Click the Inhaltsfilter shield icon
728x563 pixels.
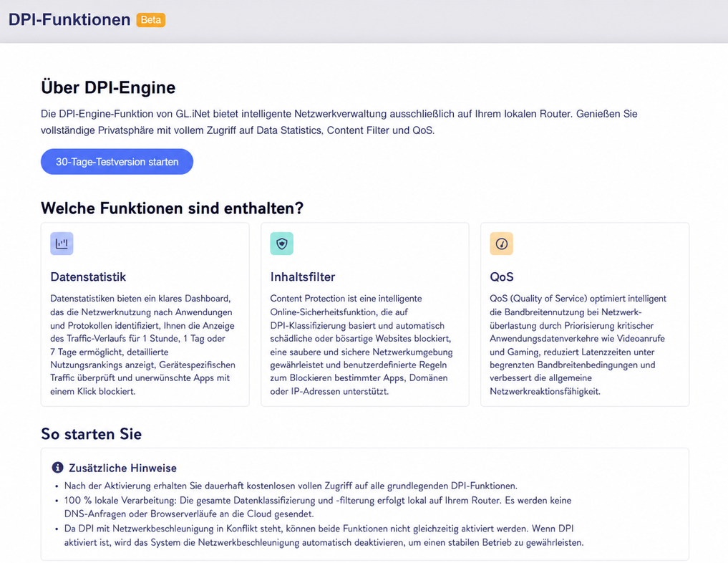click(282, 244)
